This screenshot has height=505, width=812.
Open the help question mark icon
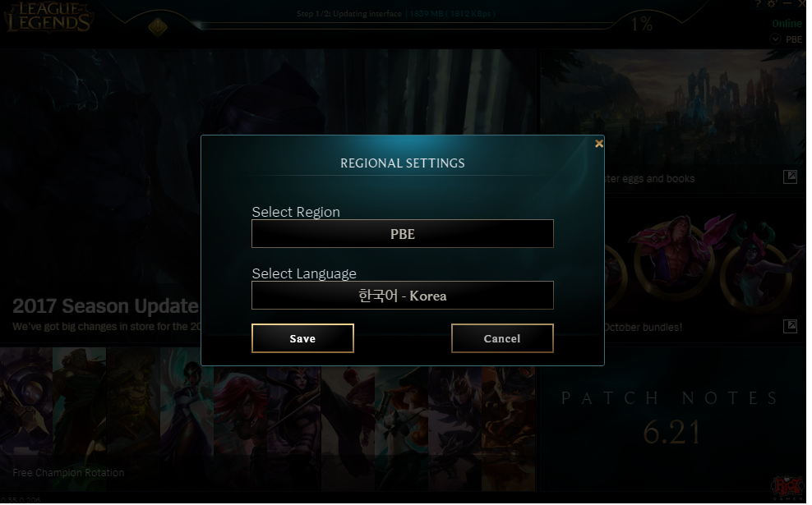click(x=758, y=3)
